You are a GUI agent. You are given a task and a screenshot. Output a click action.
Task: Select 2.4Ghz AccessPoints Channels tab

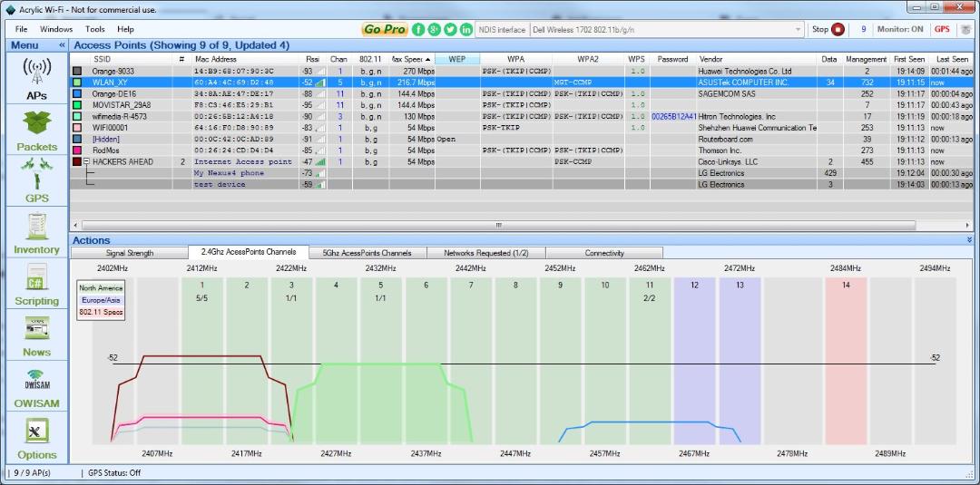248,252
